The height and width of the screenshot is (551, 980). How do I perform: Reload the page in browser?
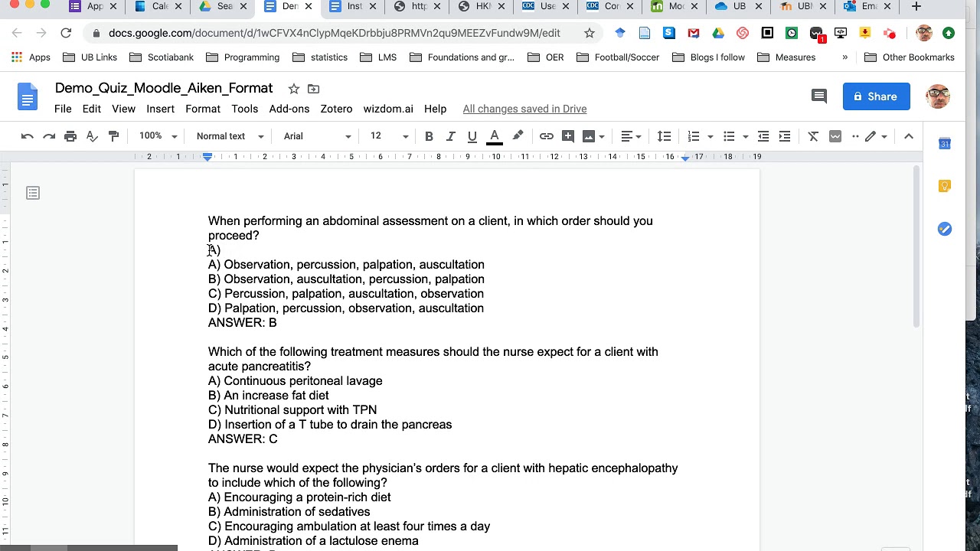66,33
